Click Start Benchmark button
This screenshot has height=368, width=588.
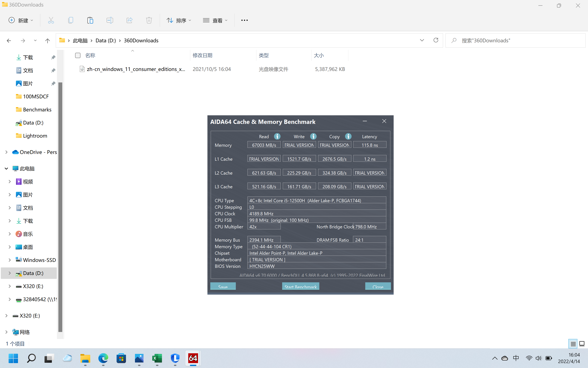click(x=301, y=286)
